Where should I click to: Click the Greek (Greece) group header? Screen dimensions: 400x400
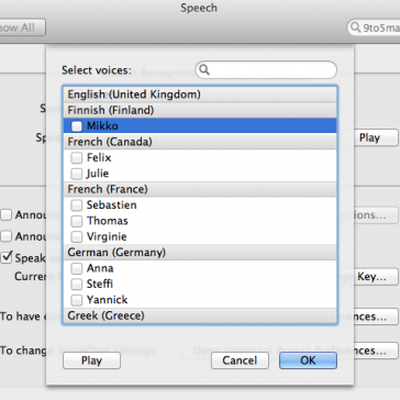200,316
